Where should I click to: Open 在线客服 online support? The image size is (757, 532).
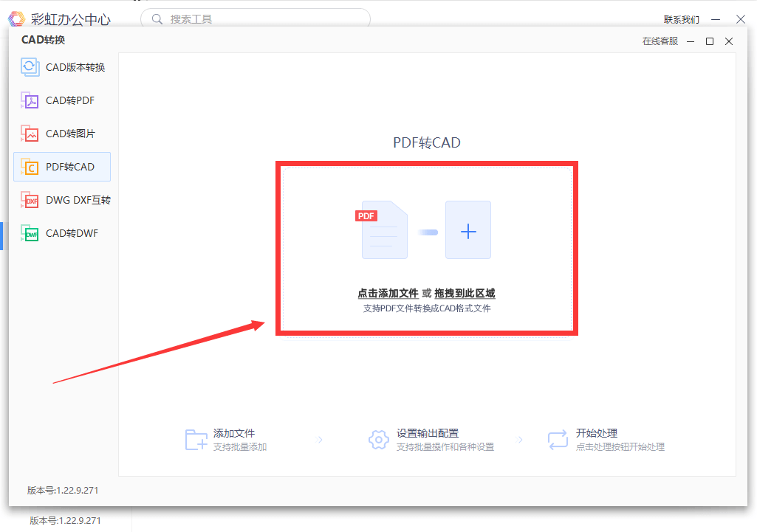(x=660, y=41)
